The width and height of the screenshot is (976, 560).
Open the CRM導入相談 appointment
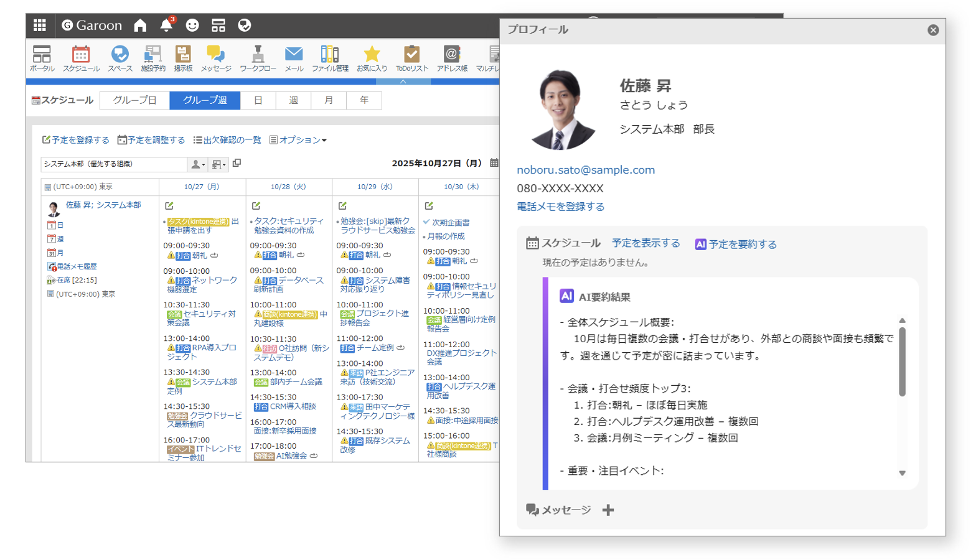point(293,407)
